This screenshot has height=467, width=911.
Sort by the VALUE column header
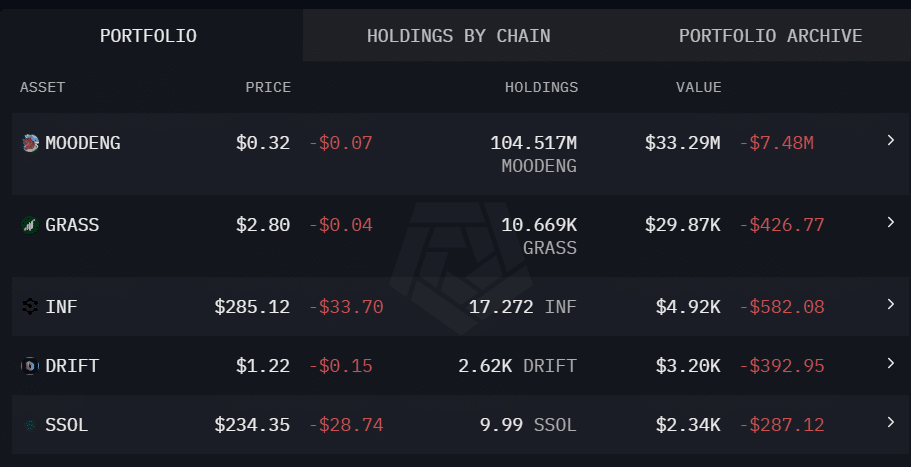(x=698, y=87)
